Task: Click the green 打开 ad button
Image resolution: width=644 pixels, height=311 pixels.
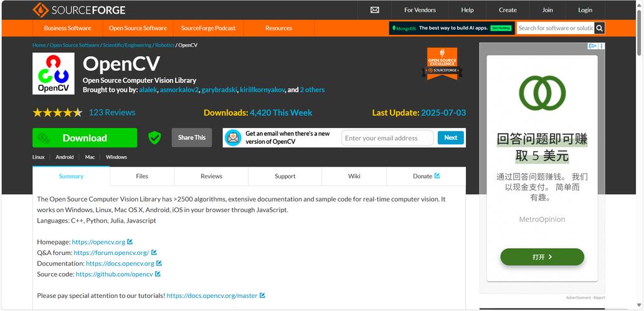Action: (542, 257)
